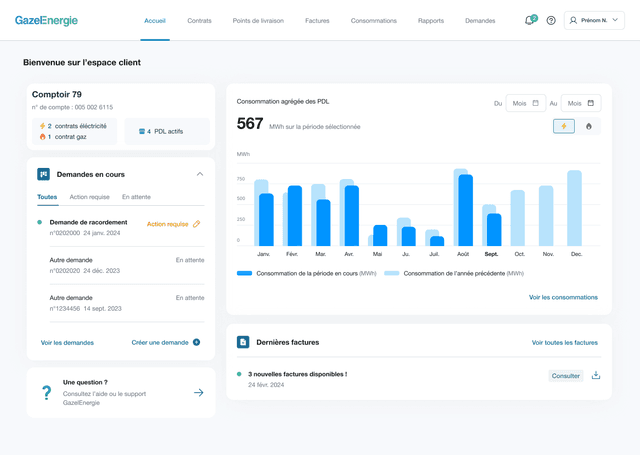Click the plus icon next to Créer une demande
640x455 pixels.
tap(196, 342)
